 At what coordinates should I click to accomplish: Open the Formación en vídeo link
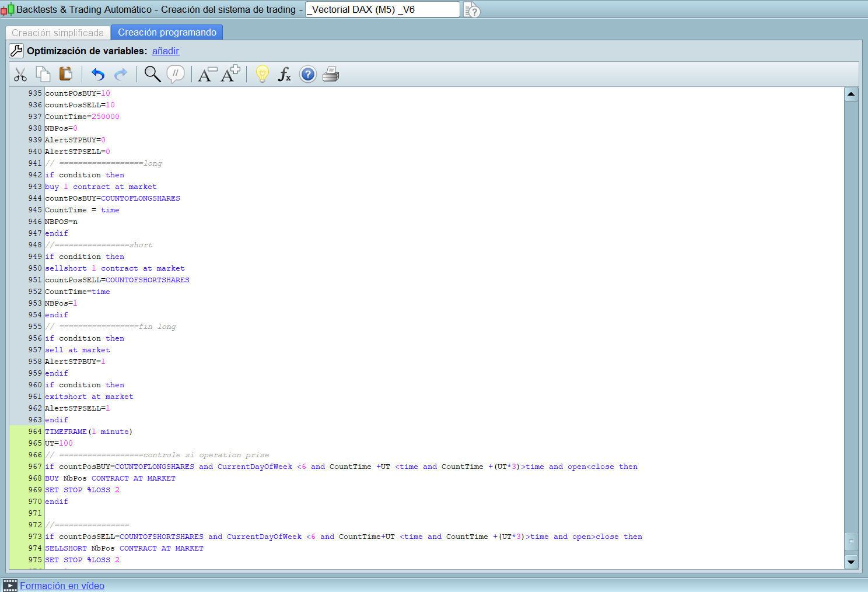pos(62,586)
